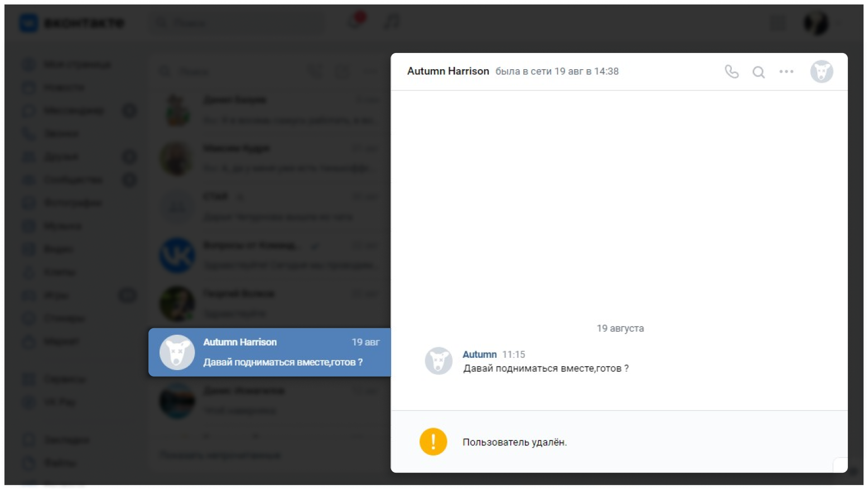This screenshot has height=490, width=868.
Task: Click the sender name Autumn above the message
Action: point(479,354)
